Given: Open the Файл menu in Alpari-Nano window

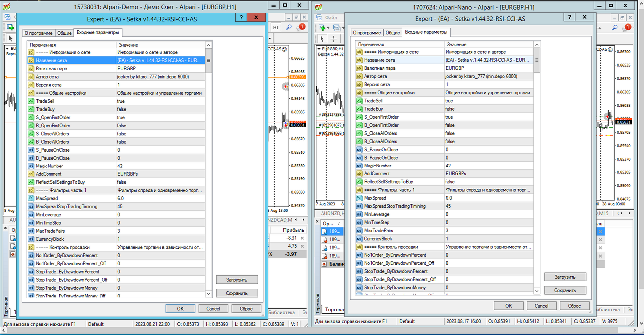Looking at the screenshot, I should (x=331, y=17).
